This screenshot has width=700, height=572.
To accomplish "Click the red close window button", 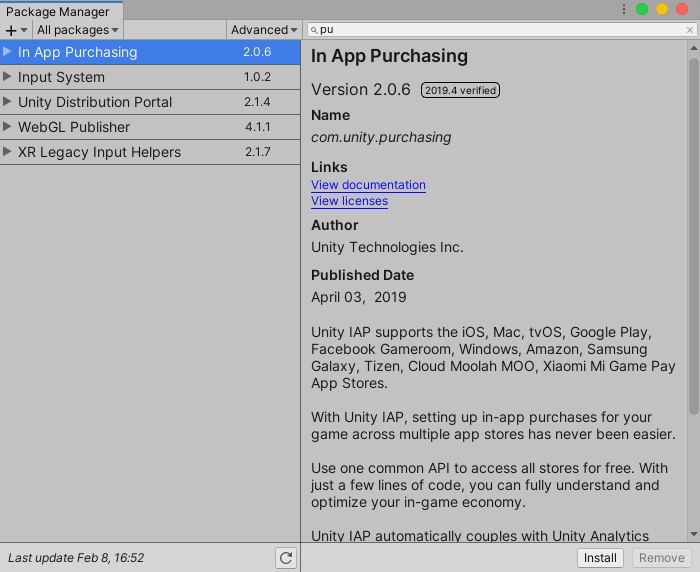I will (682, 9).
